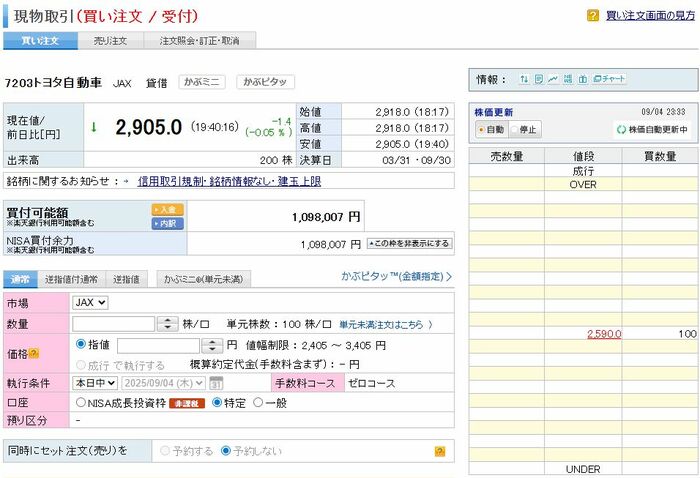Screen dimensions: 700x478
Task: Choose the 一般 account radio
Action: 258,403
